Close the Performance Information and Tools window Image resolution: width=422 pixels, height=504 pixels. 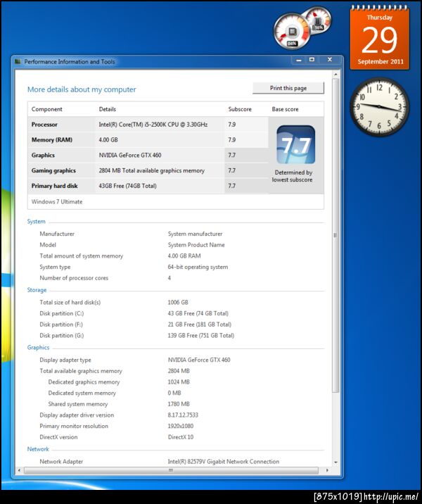[329, 60]
